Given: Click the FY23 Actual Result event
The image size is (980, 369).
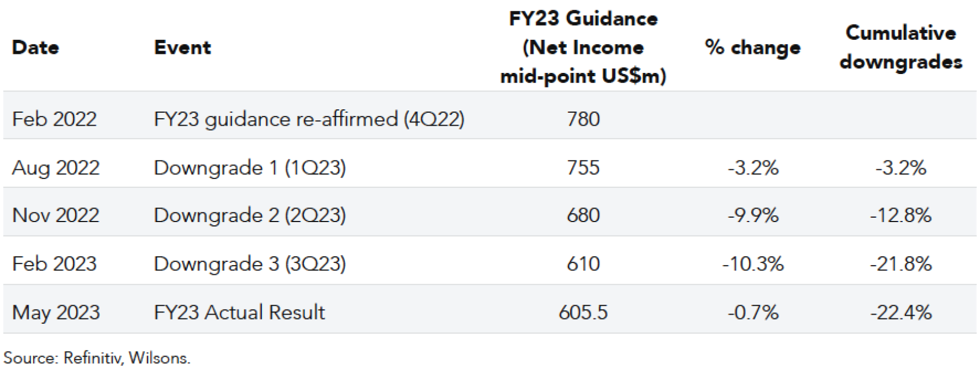Looking at the screenshot, I should pos(240,312).
